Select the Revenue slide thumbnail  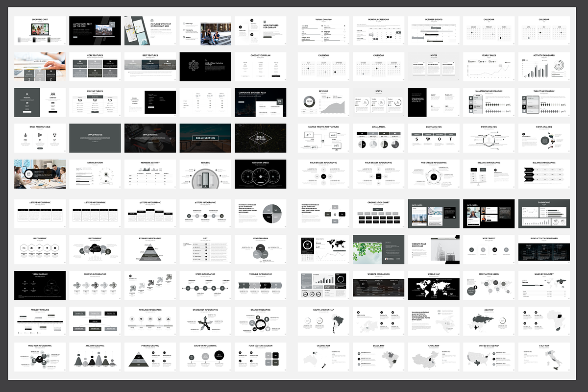click(x=323, y=102)
